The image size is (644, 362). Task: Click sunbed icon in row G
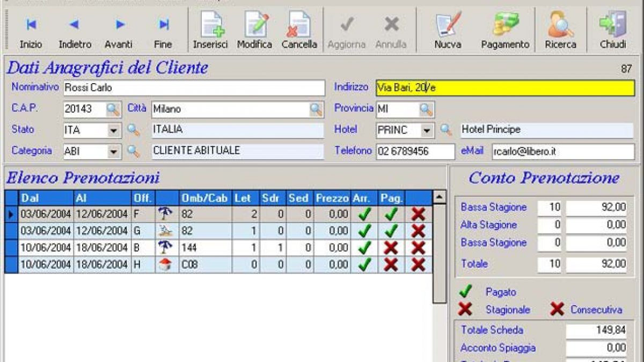pos(166,231)
